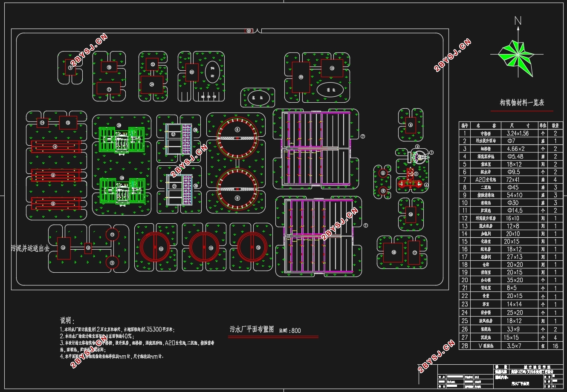
Task: Select the dimension cell 15×15
Action: point(512,337)
